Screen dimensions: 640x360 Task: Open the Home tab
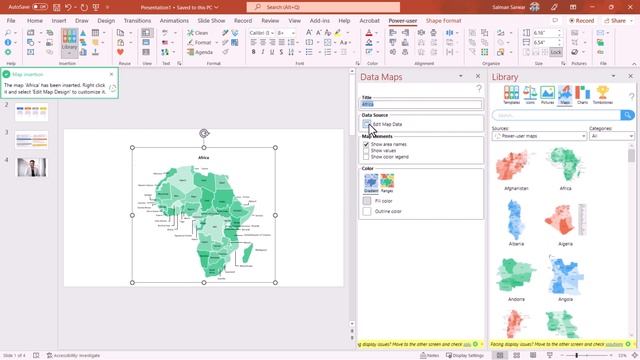[35, 20]
